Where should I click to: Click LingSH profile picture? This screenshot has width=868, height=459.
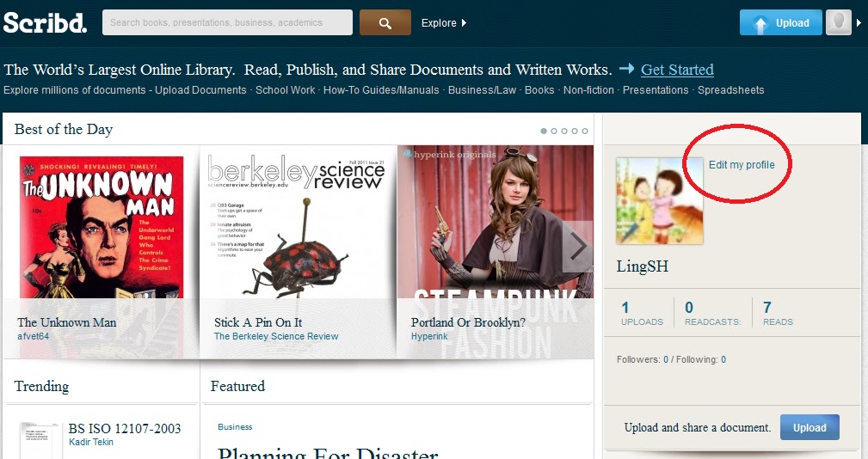(x=659, y=201)
